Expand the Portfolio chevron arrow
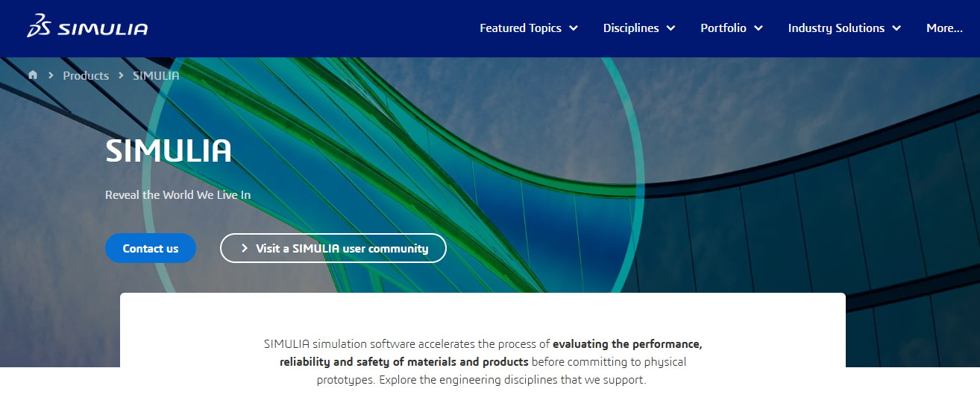Image resolution: width=980 pixels, height=406 pixels. [x=758, y=28]
